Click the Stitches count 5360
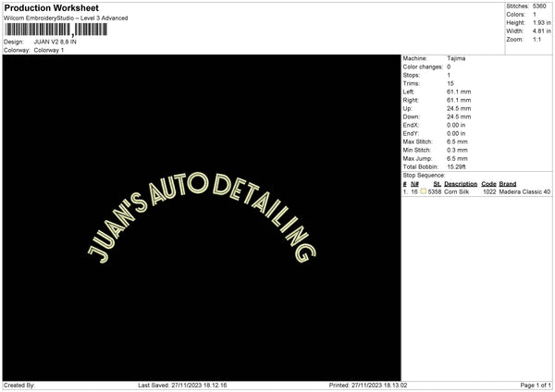555x392 pixels. click(539, 6)
